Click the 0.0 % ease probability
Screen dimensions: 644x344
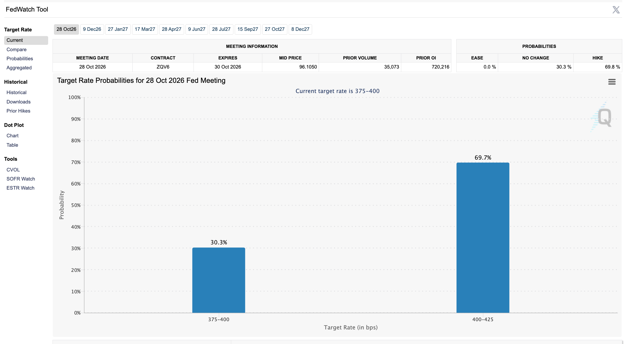490,67
